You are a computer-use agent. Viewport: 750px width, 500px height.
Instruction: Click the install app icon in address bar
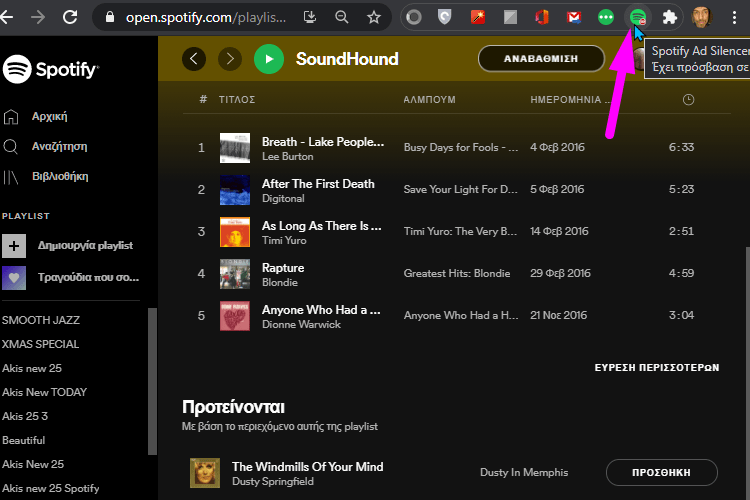coord(310,18)
